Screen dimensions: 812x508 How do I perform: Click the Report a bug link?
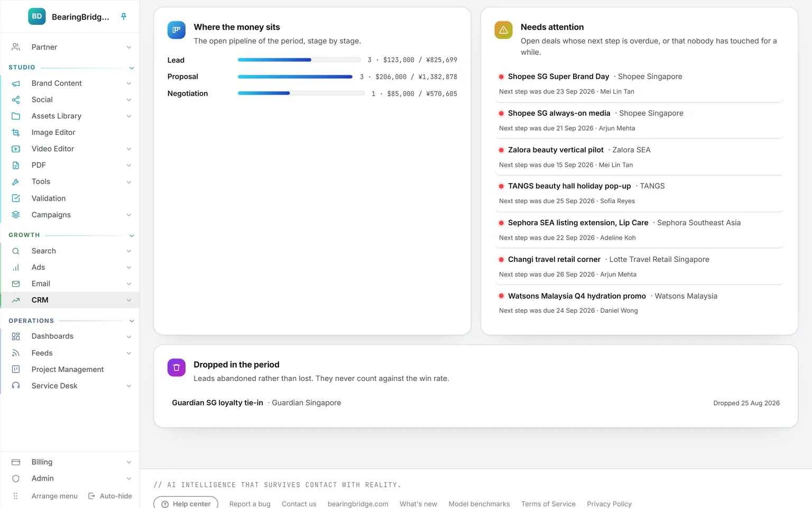pos(250,504)
